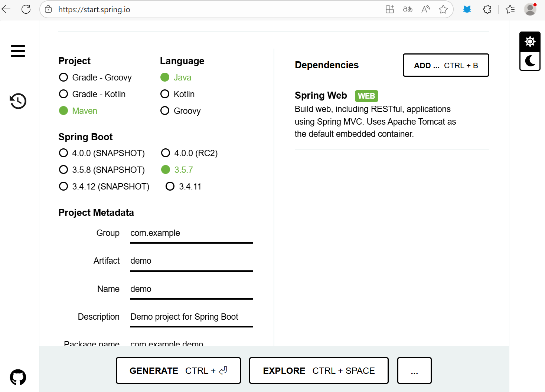The image size is (545, 392).
Task: Go back with the browser back arrow
Action: coord(6,9)
